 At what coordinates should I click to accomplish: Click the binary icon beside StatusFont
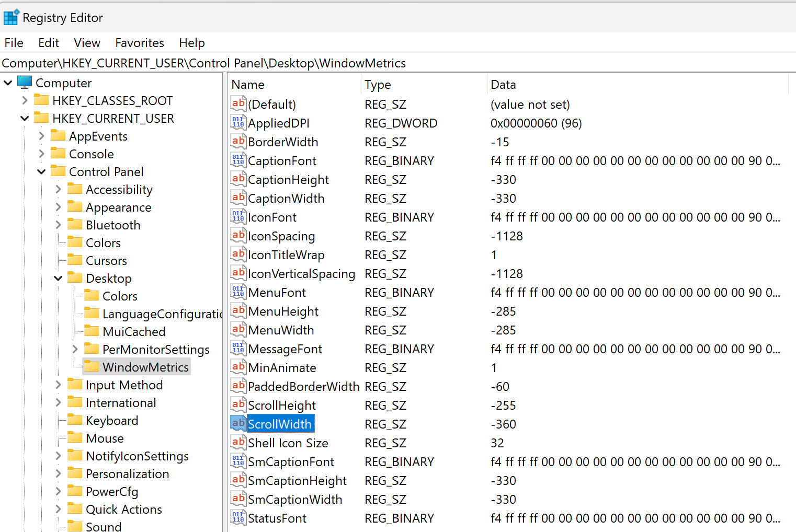point(238,517)
